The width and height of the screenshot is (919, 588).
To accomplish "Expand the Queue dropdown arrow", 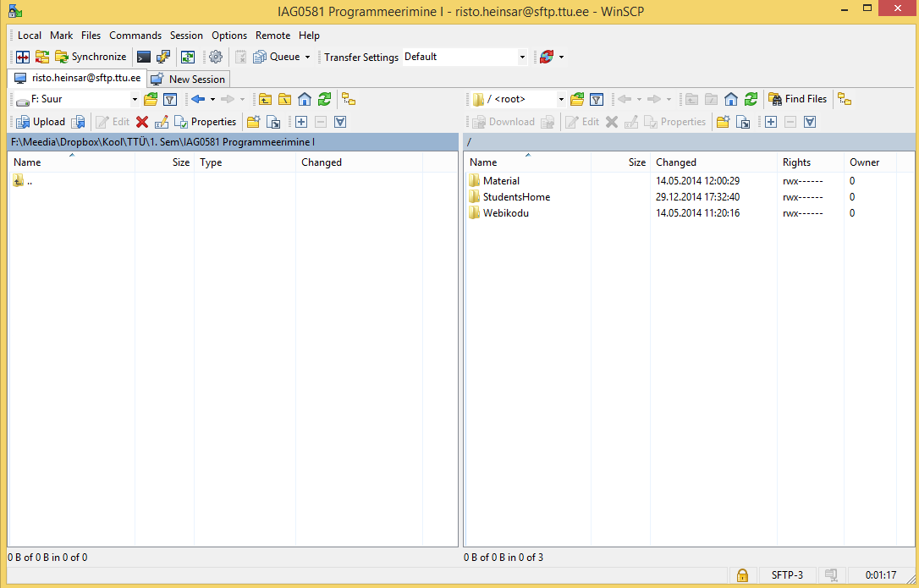I will point(307,57).
